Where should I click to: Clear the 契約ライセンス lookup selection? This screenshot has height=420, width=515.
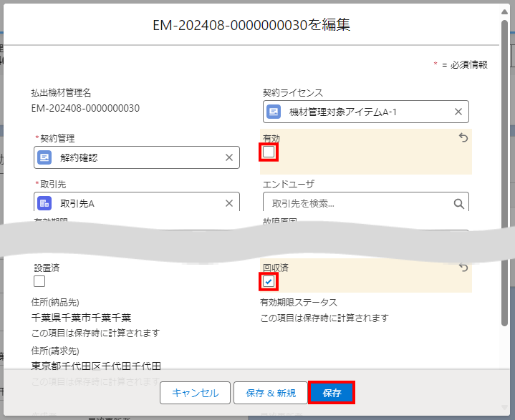(x=458, y=112)
